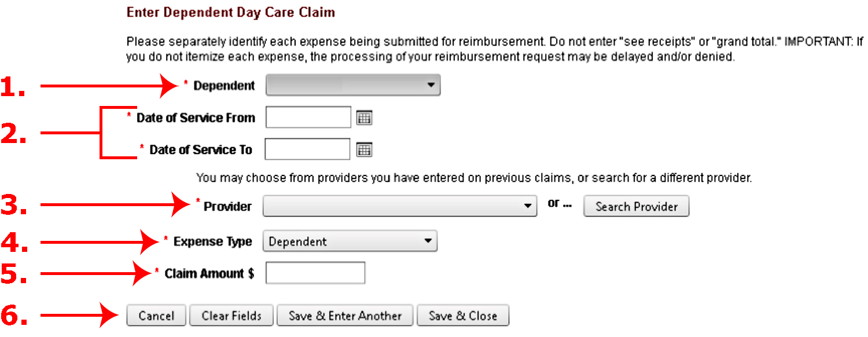Open calendar picker for Date of Service To
This screenshot has height=337, width=868.
click(364, 150)
